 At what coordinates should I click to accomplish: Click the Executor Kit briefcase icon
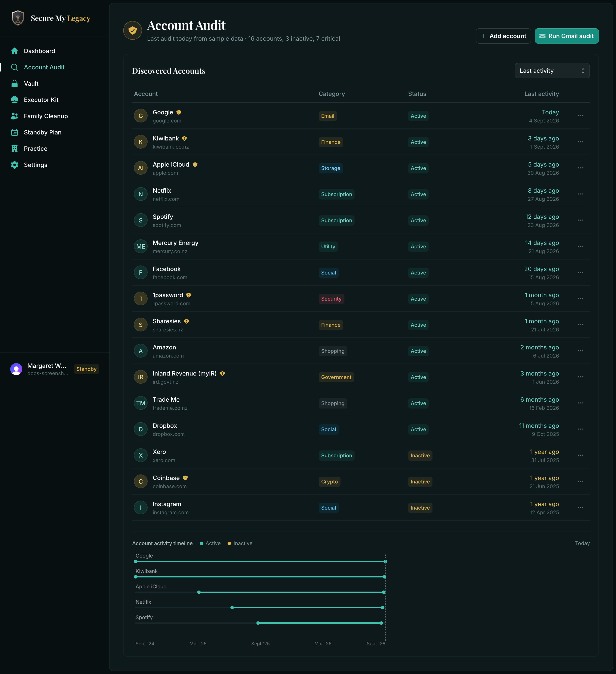(x=14, y=100)
